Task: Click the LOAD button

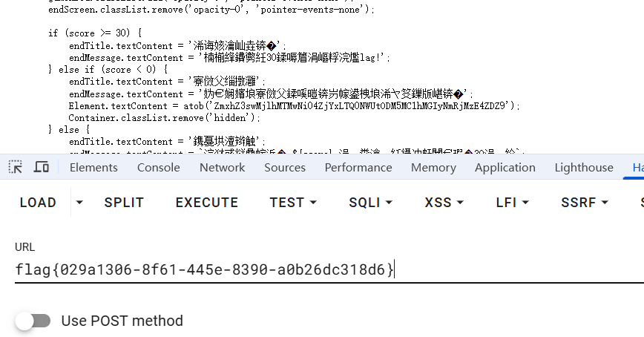Action: 38,203
